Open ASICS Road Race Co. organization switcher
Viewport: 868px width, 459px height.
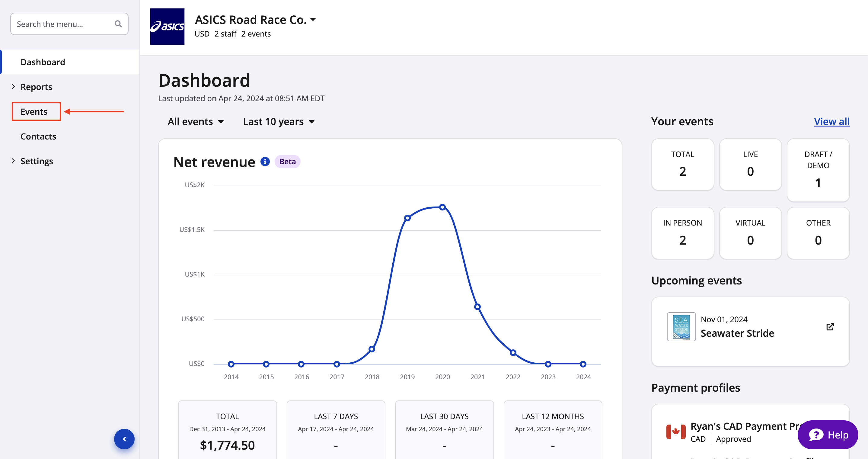[x=256, y=20]
